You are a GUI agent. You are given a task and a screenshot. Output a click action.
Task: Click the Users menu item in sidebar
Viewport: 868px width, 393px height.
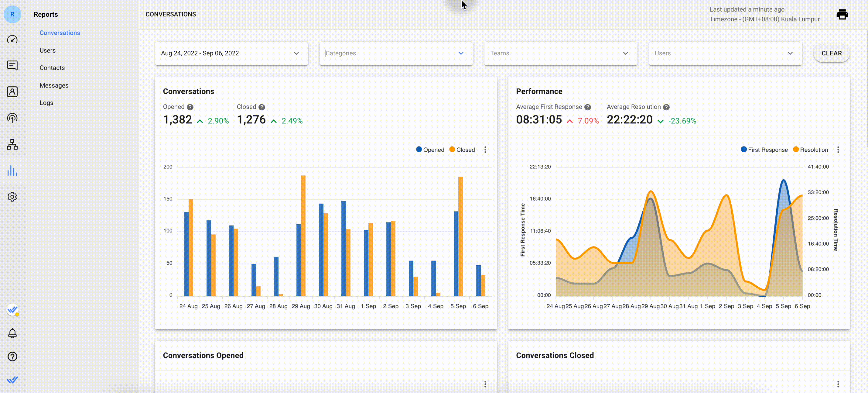pyautogui.click(x=48, y=50)
